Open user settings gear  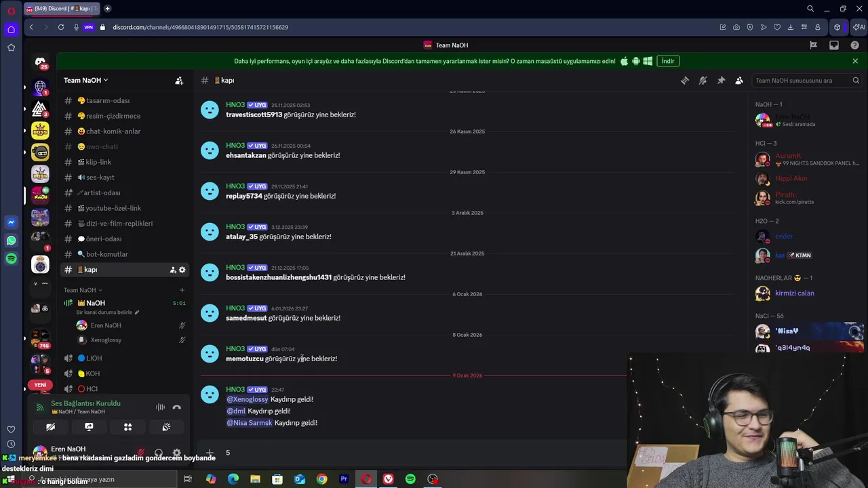pyautogui.click(x=176, y=453)
